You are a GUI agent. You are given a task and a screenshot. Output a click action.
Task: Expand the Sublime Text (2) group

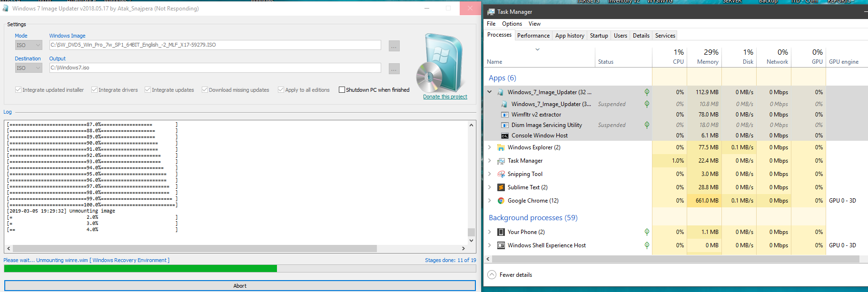(x=490, y=187)
